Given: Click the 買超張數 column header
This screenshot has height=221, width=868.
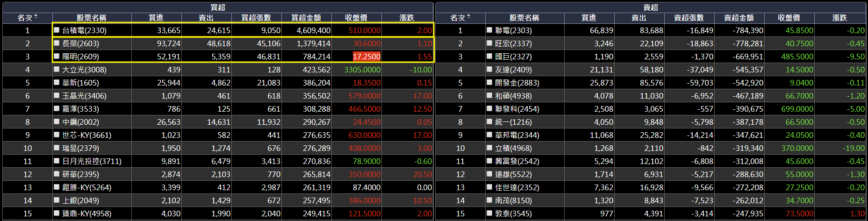Looking at the screenshot, I should coord(256,18).
